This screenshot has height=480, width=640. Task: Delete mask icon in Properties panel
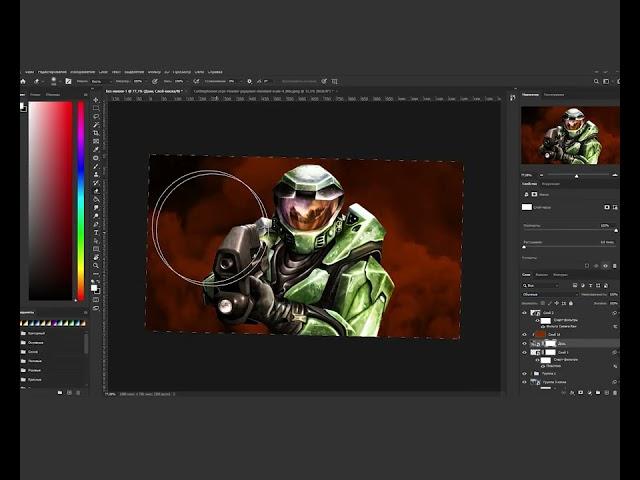615,266
